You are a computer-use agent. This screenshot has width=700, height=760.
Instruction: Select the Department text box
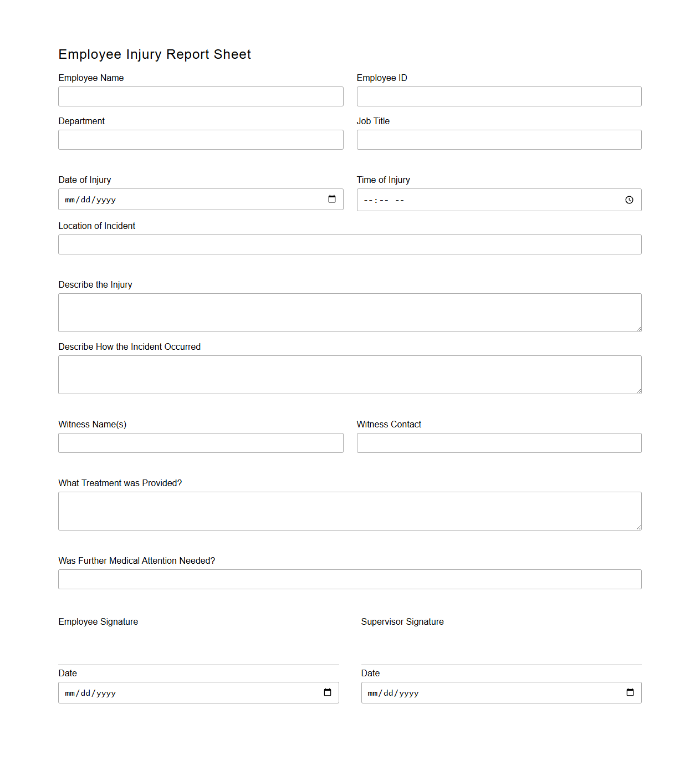[x=201, y=139]
